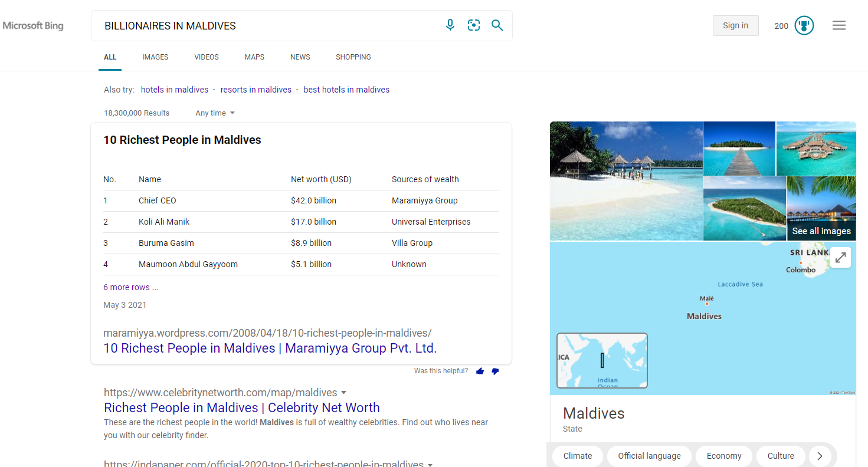The width and height of the screenshot is (868, 467).
Task: Select the Official language chip
Action: click(649, 456)
